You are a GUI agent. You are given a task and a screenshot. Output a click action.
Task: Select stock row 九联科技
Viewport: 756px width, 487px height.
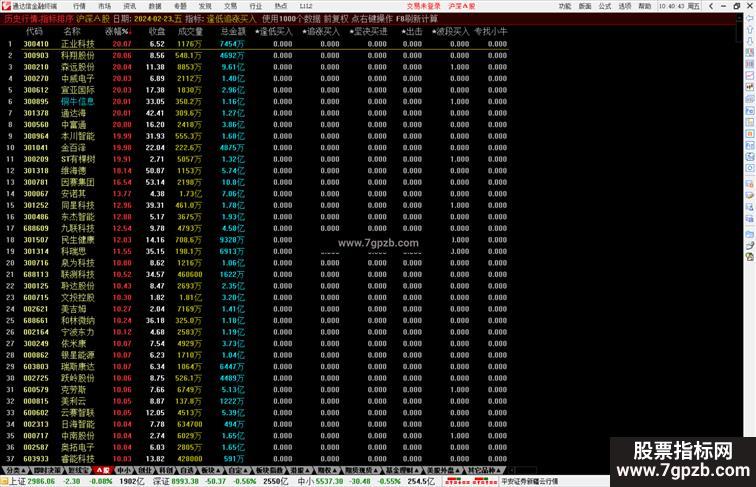coord(254,229)
